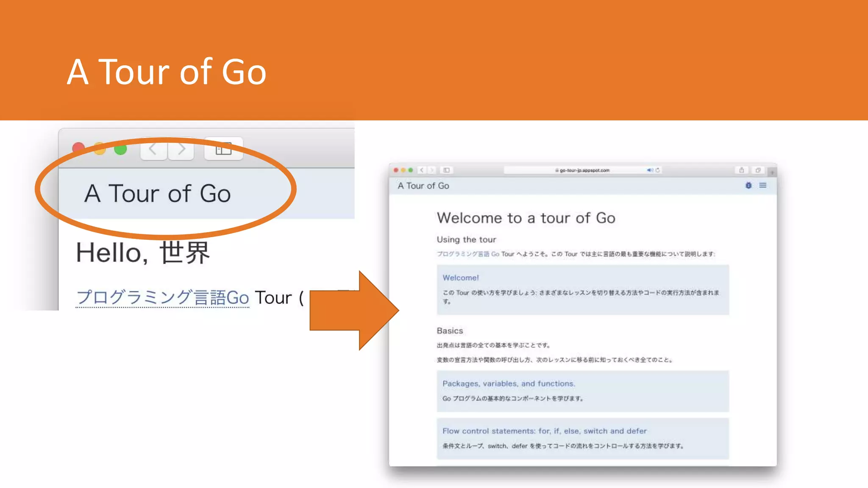
Task: Click the text starting 出発点は言語の全て
Action: [493, 345]
